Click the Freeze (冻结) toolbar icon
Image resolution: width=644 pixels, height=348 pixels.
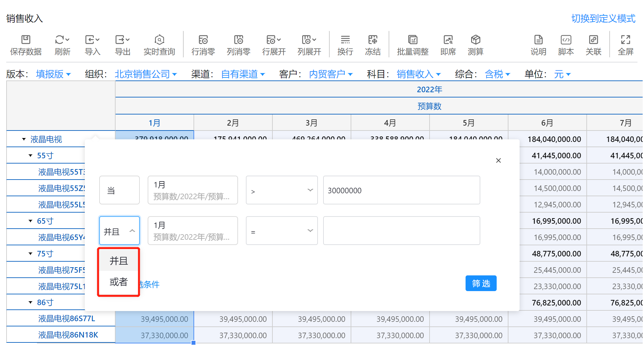pos(373,40)
